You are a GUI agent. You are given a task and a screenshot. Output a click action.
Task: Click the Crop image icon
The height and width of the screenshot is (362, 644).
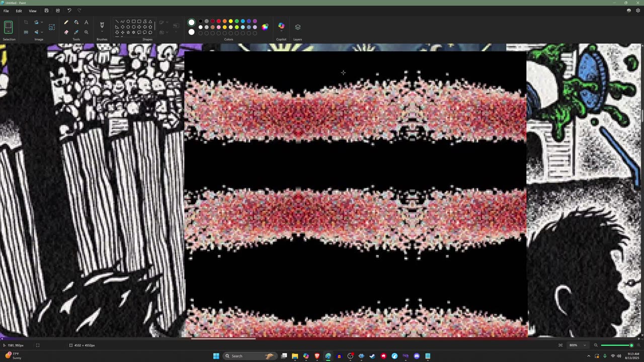click(x=26, y=22)
